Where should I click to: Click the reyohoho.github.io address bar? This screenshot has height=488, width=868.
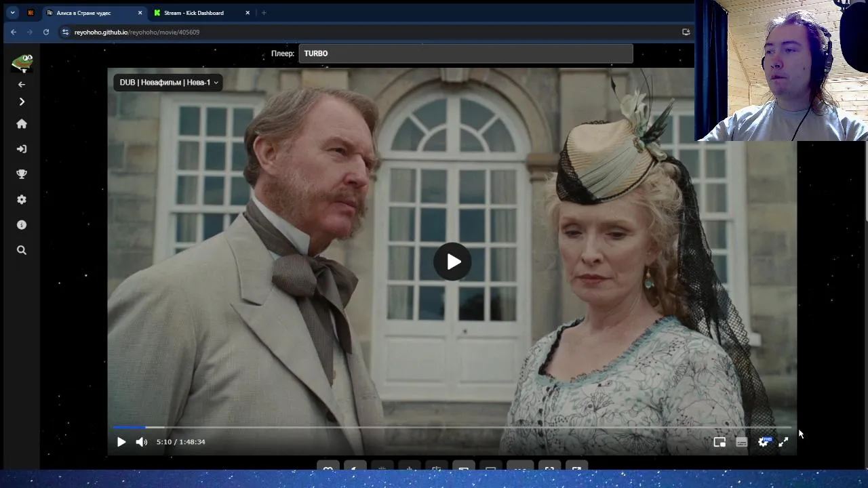click(x=376, y=32)
